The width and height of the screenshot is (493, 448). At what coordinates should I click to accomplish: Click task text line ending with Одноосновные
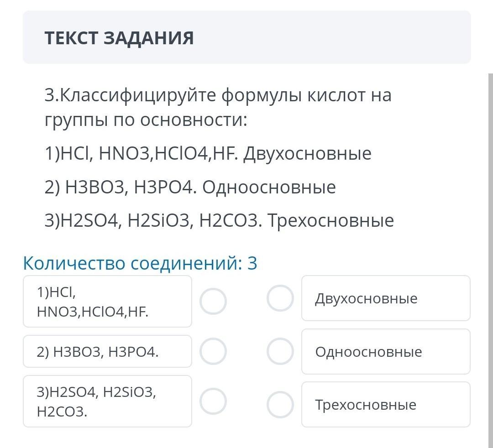pyautogui.click(x=190, y=187)
